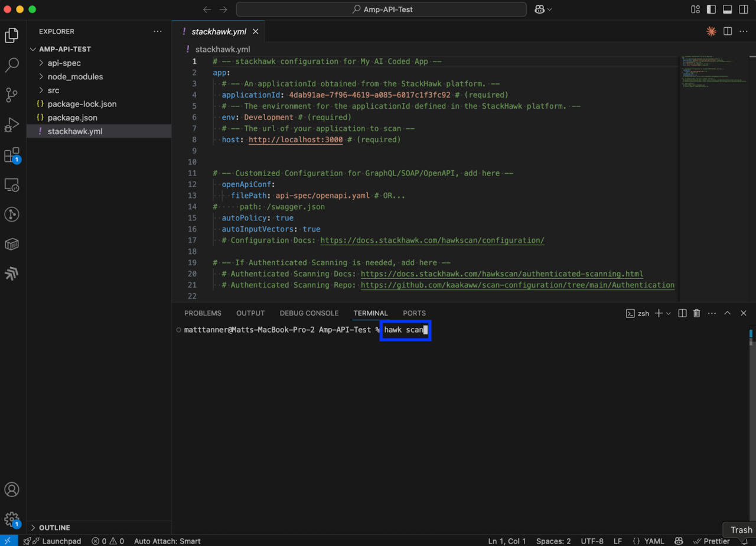Open the customize layout icon
756x546 pixels.
[x=695, y=9]
